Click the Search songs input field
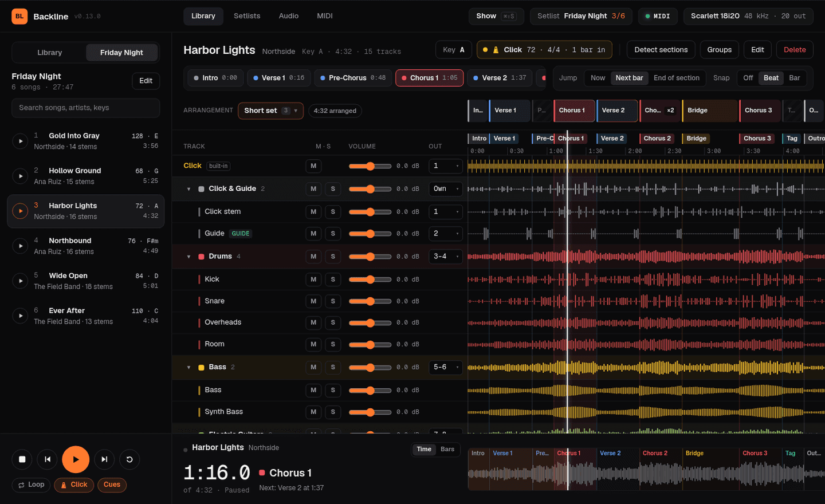 click(86, 108)
